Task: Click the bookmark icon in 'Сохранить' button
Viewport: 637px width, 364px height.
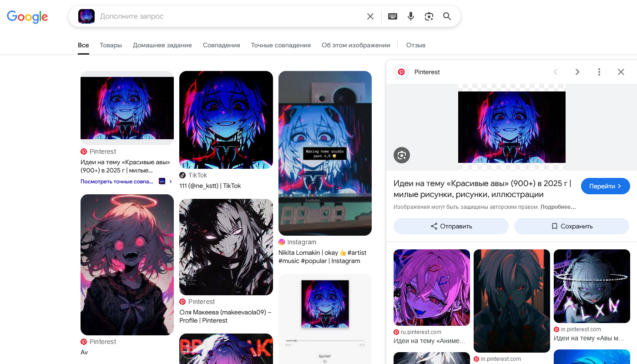Action: (554, 226)
